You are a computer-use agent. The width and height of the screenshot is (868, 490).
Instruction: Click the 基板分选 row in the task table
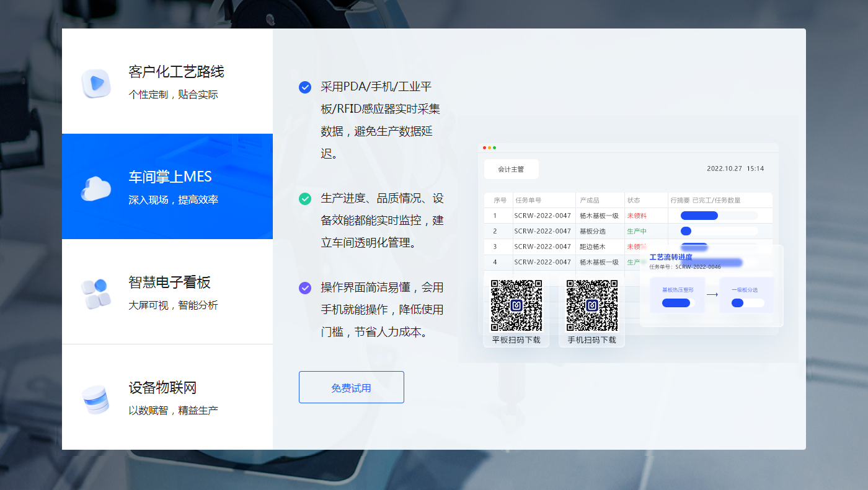coord(592,231)
